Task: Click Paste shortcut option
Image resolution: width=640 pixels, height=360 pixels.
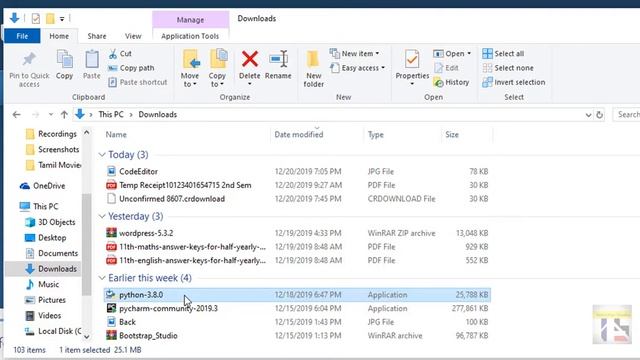Action: [138, 82]
